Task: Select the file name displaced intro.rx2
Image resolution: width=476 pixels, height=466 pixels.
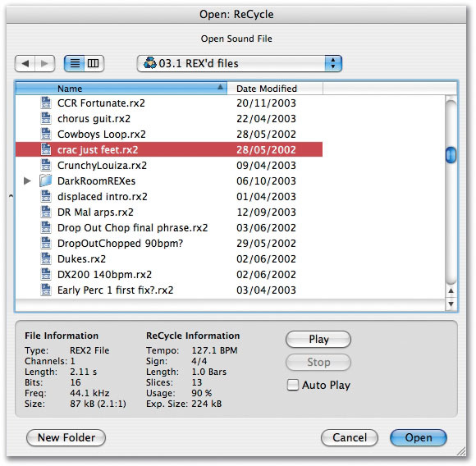Action: coord(103,197)
